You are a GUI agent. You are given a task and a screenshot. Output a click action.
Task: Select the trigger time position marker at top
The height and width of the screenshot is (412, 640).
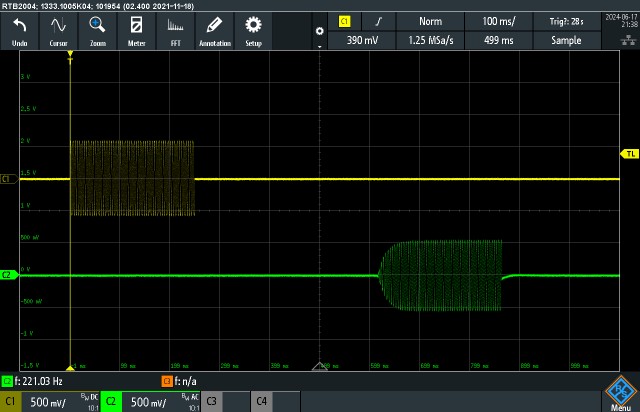70,54
